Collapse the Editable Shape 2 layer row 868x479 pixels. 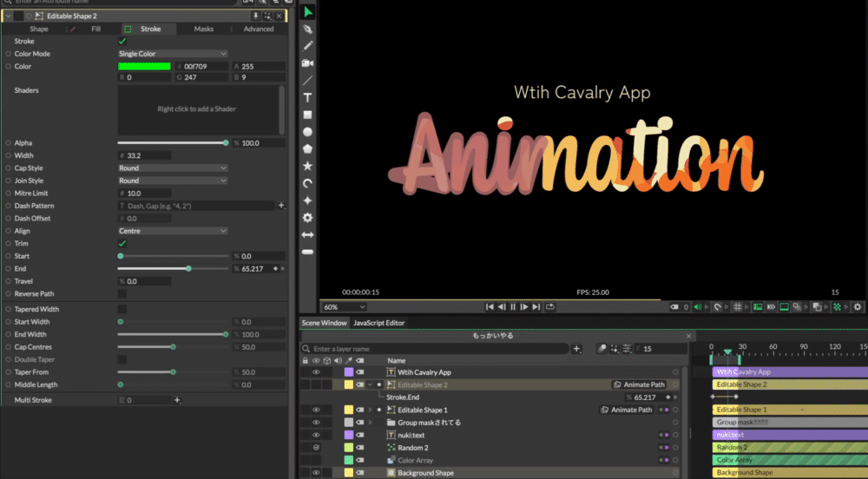point(370,384)
